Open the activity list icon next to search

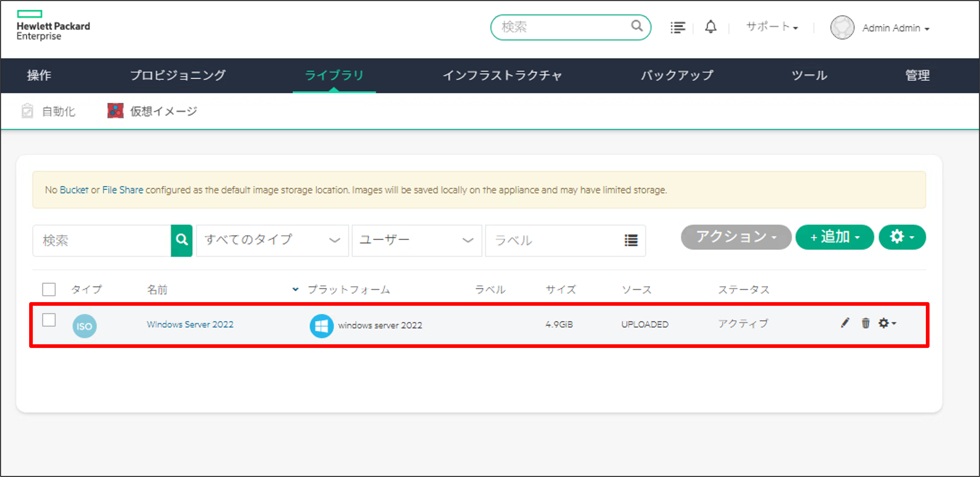[x=678, y=27]
